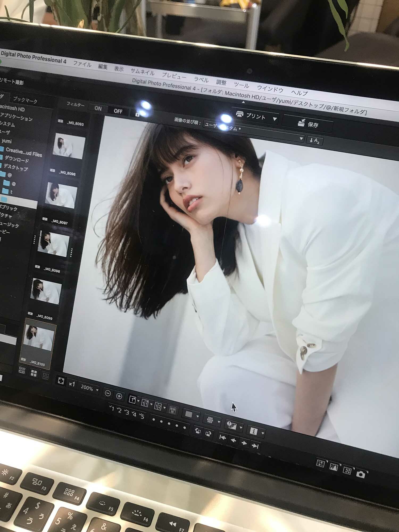Click the zoom in plus icon
This screenshot has height=532, width=399.
click(119, 396)
